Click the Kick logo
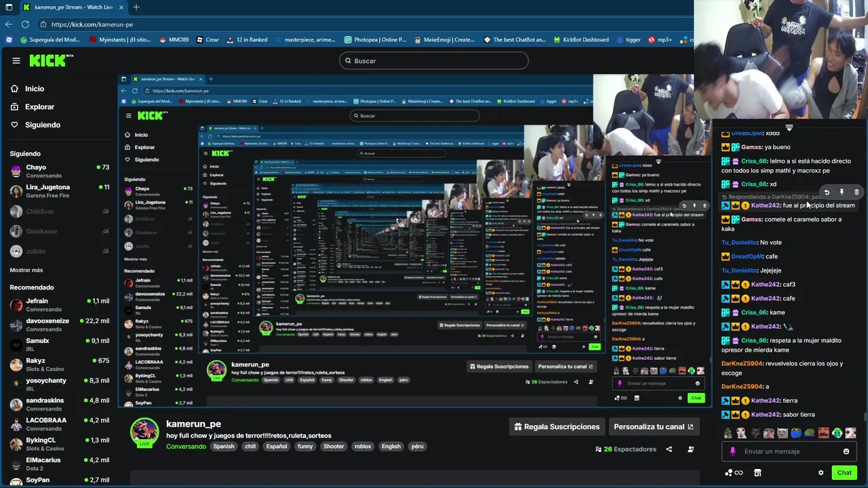Viewport: 868px width, 488px height. (51, 60)
